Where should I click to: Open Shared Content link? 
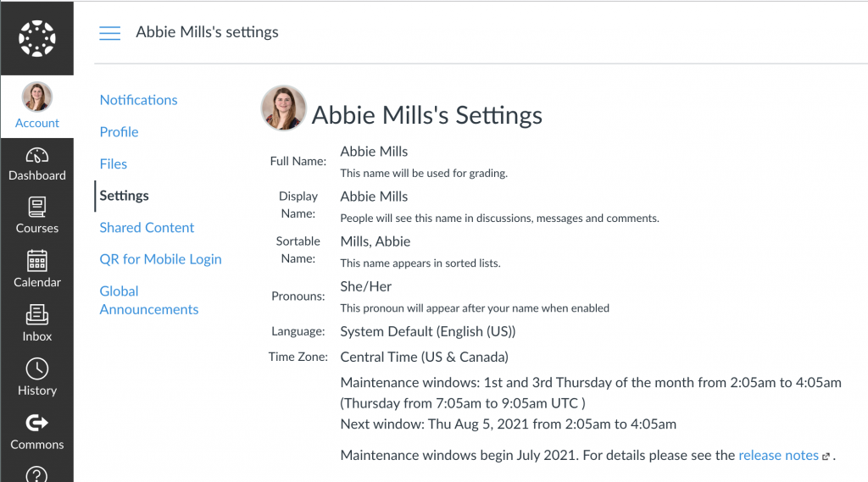[147, 228]
